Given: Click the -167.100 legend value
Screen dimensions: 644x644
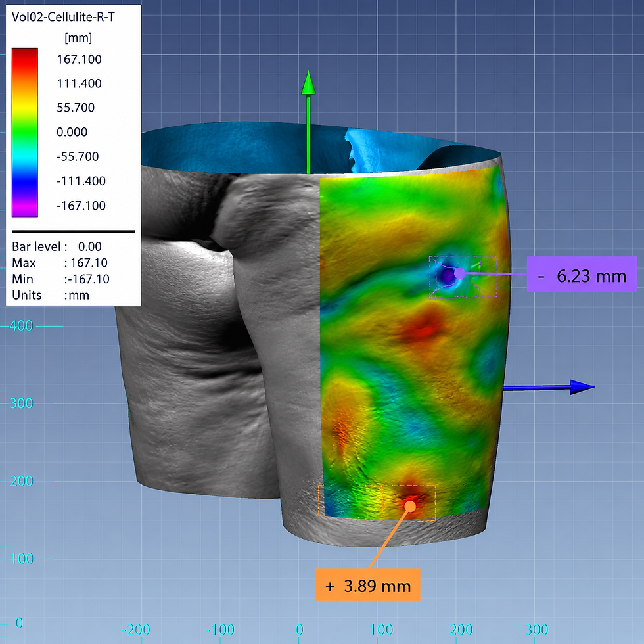Looking at the screenshot, I should tap(81, 205).
